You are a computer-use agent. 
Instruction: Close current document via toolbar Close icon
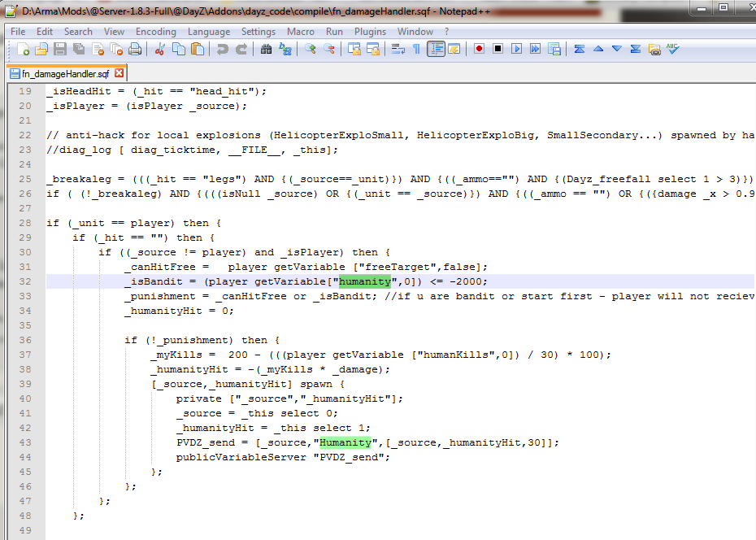point(98,49)
